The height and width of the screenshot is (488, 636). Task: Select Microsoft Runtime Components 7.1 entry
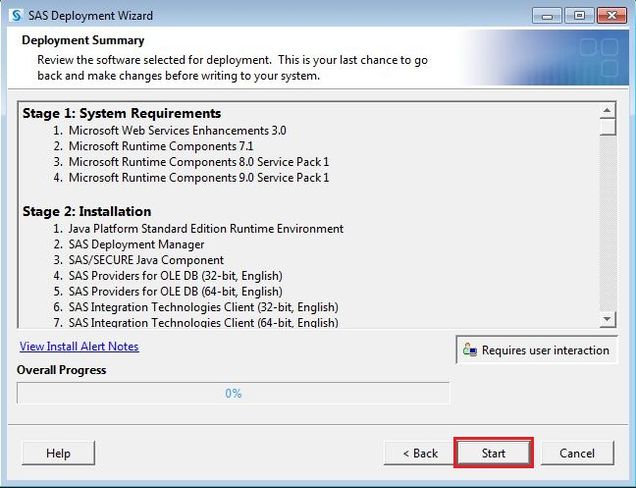[x=161, y=146]
